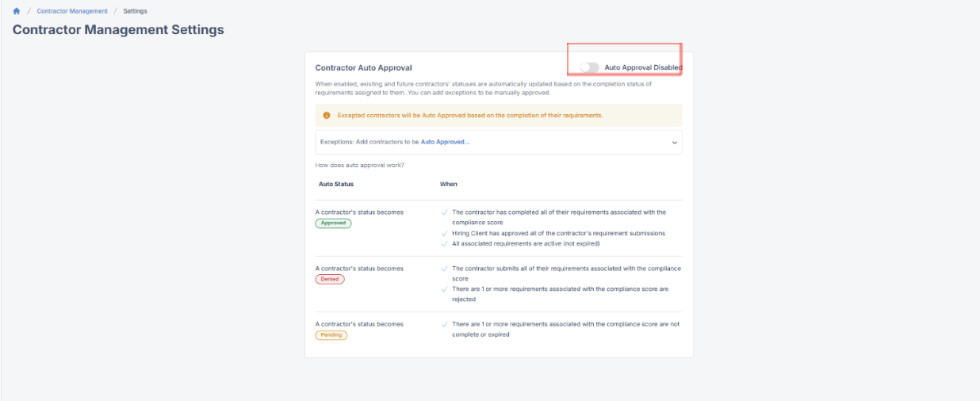Click the Auto Status column header

(336, 184)
